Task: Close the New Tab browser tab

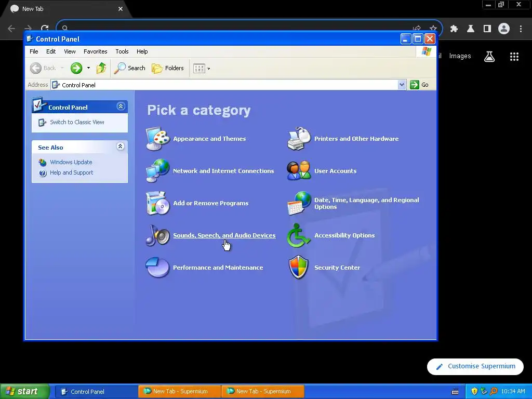Action: coord(121,9)
